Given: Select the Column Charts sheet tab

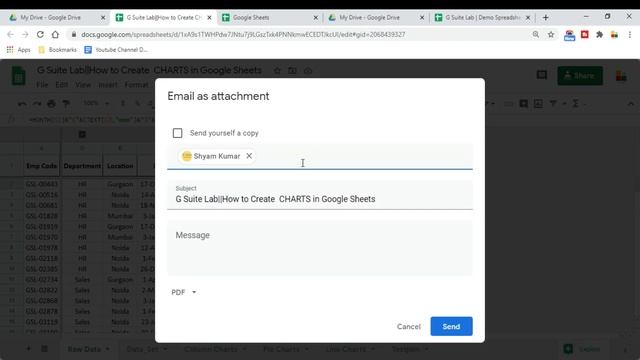Looking at the screenshot, I should (x=215, y=349).
